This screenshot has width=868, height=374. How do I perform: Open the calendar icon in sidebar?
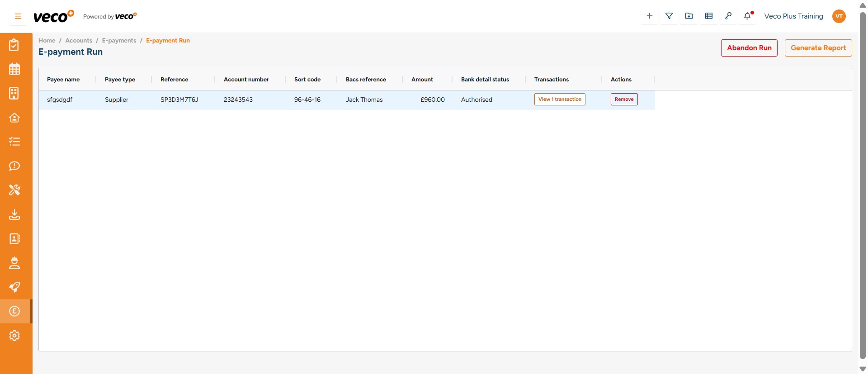click(14, 69)
